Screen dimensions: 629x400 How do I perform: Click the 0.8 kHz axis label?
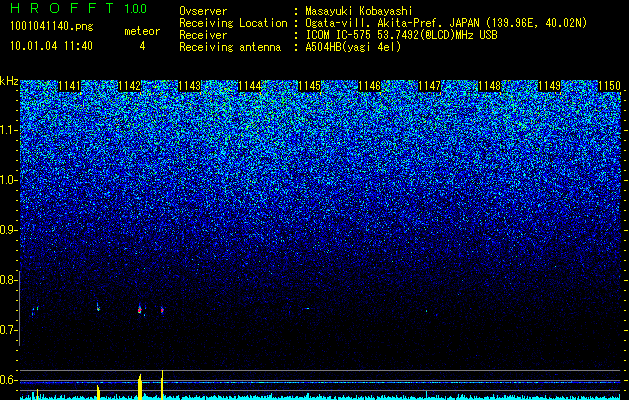pos(8,280)
